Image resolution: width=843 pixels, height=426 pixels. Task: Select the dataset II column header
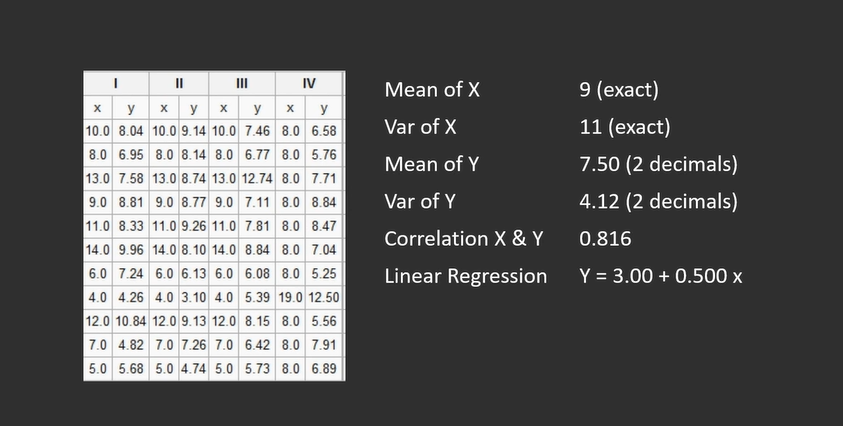179,83
